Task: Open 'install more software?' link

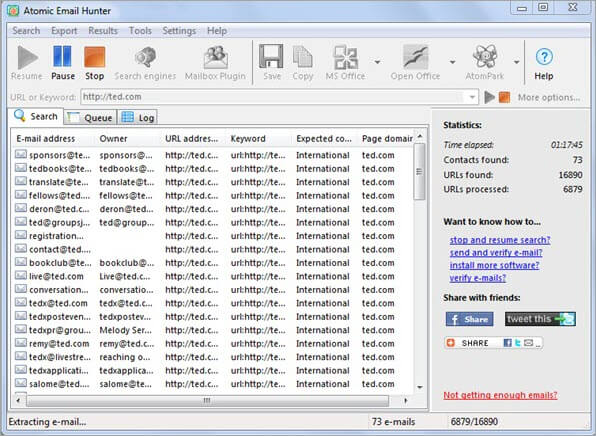Action: tap(494, 265)
